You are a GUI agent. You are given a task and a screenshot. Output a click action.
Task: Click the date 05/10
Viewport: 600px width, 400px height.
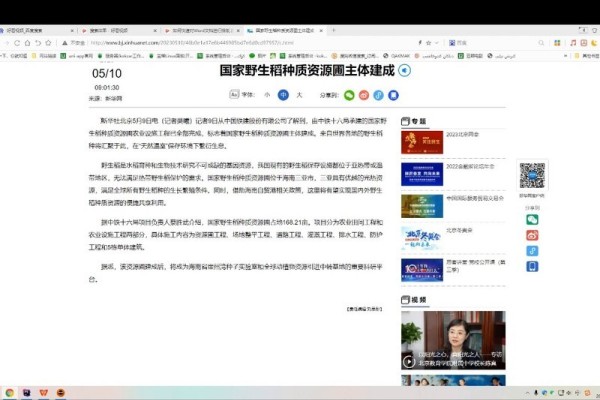coord(107,73)
